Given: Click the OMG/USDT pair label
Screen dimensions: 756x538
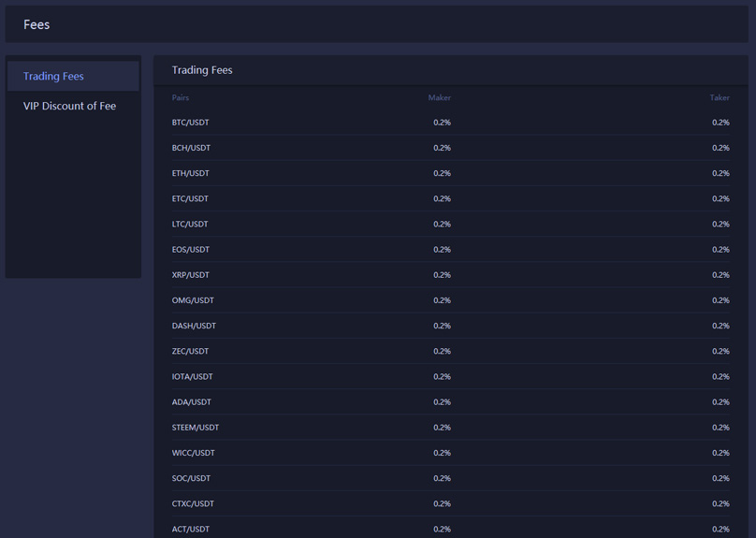Looking at the screenshot, I should coord(193,300).
